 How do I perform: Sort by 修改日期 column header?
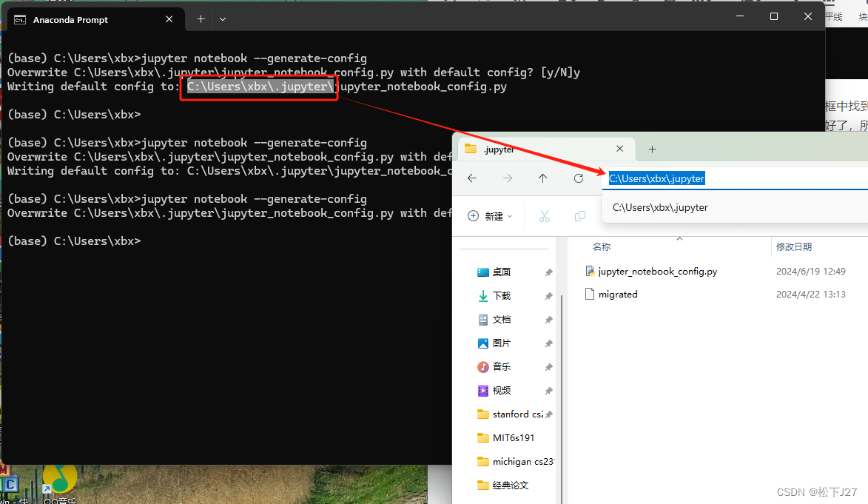[794, 247]
